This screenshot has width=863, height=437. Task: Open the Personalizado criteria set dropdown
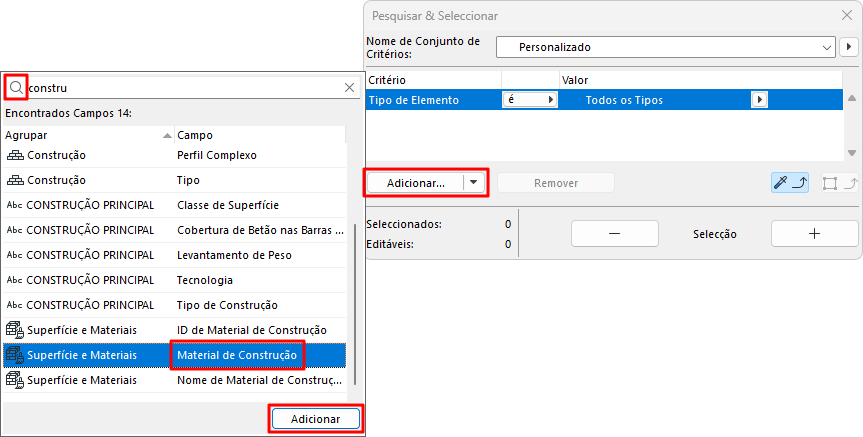pos(665,47)
